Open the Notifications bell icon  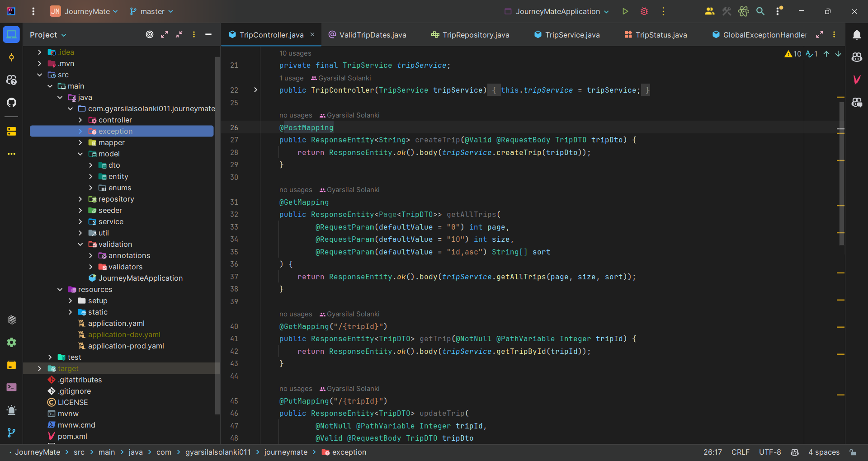tap(857, 35)
